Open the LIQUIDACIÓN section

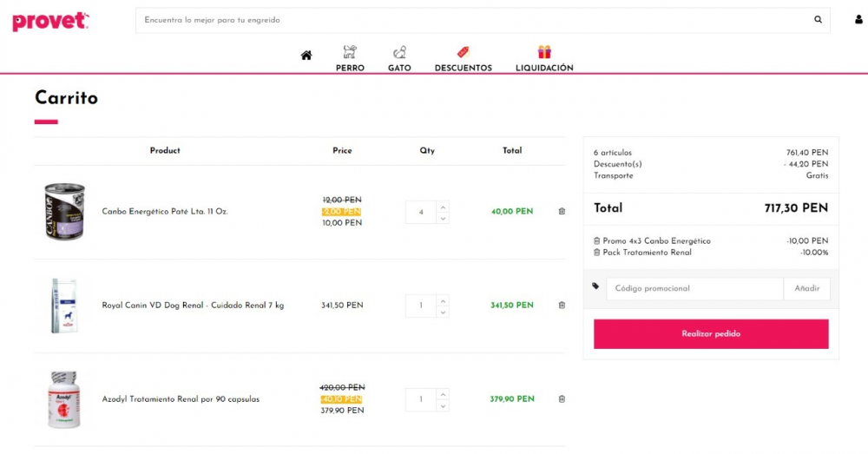544,59
